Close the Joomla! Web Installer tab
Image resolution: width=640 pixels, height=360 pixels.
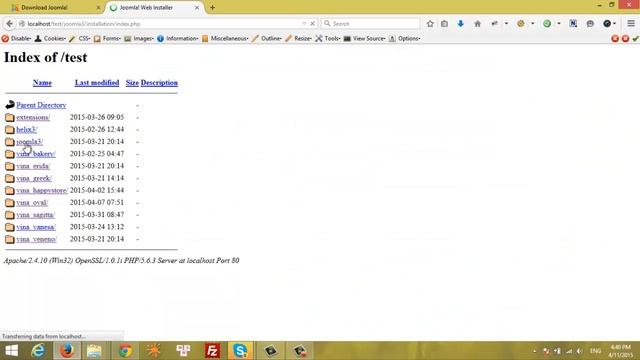tap(197, 7)
